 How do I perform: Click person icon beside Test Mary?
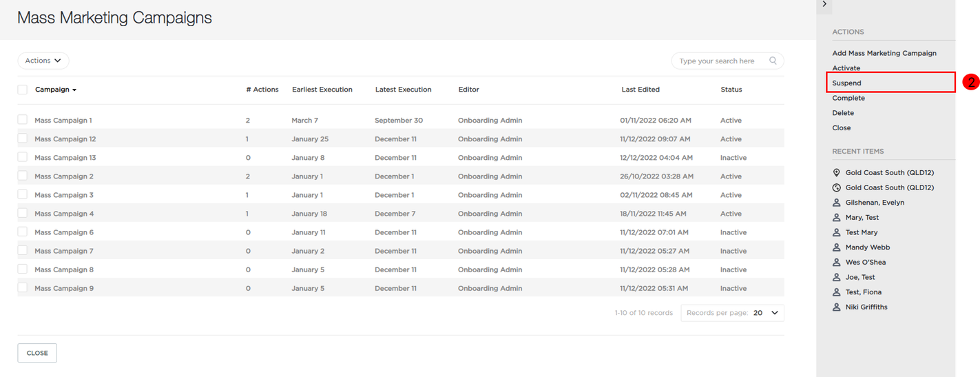pos(837,232)
